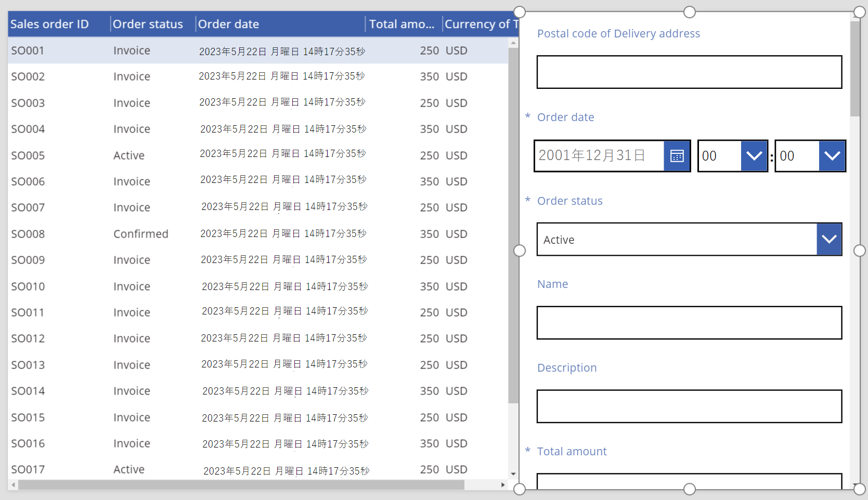Select the SO011 row
The width and height of the screenshot is (868, 500).
click(258, 312)
